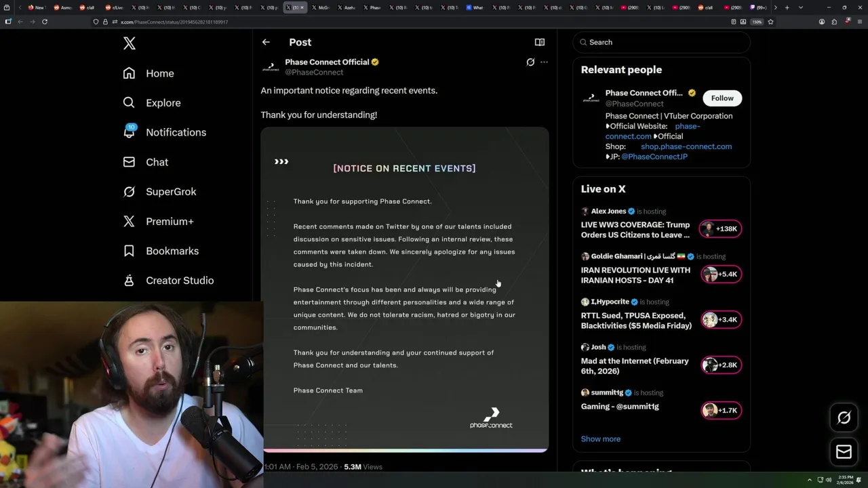This screenshot has width=868, height=488.
Task: Open floating Messages envelope button
Action: (844, 451)
